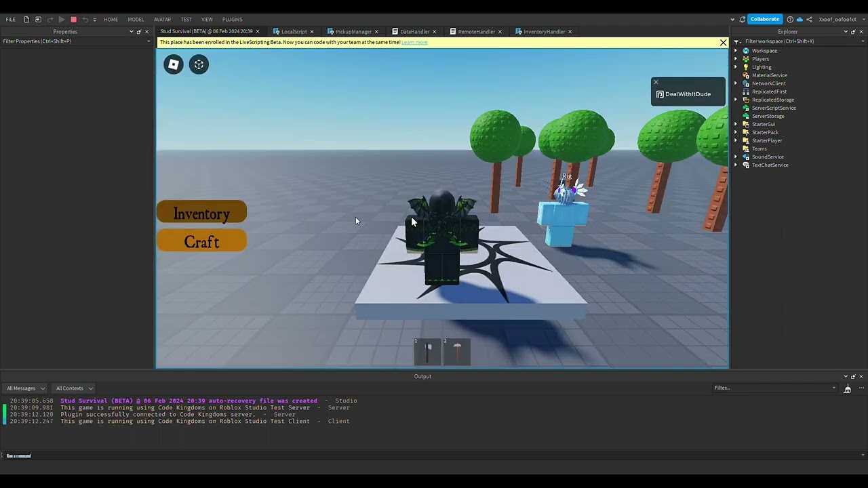Open the FILE menu
This screenshot has width=868, height=488.
(11, 19)
